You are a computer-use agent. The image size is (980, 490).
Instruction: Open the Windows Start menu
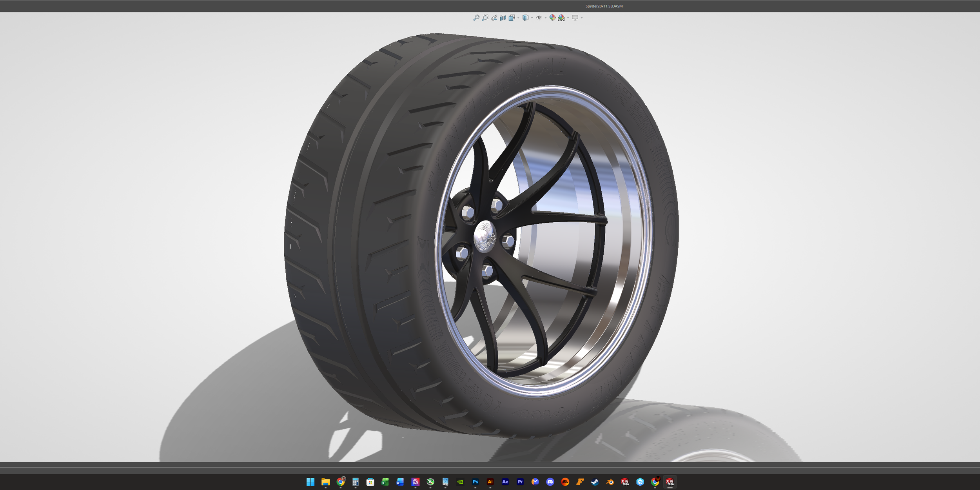[310, 482]
